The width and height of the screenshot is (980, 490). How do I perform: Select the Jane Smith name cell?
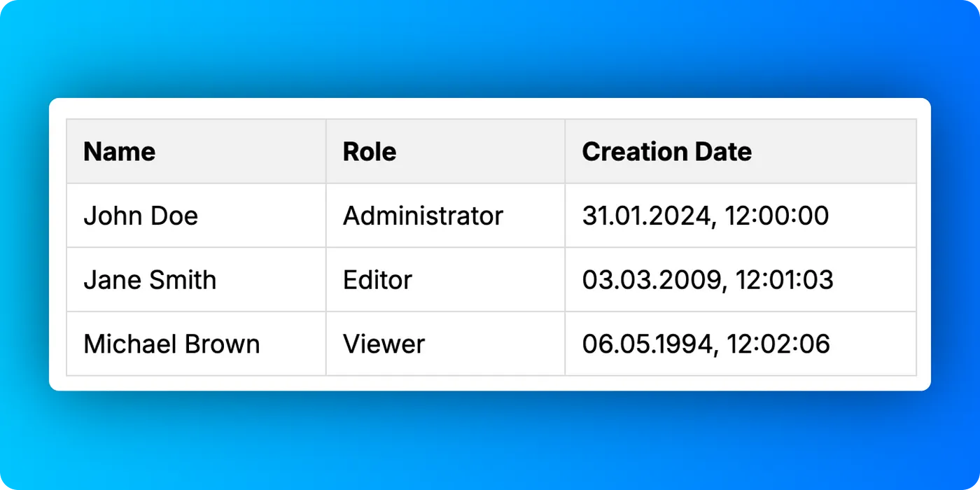(x=150, y=279)
